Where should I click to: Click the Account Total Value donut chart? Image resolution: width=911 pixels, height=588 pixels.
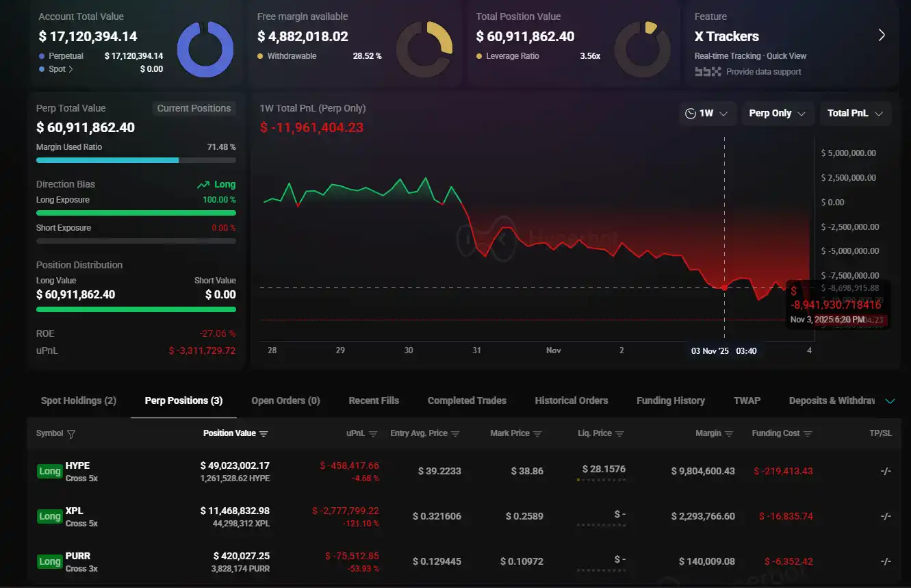(x=205, y=49)
